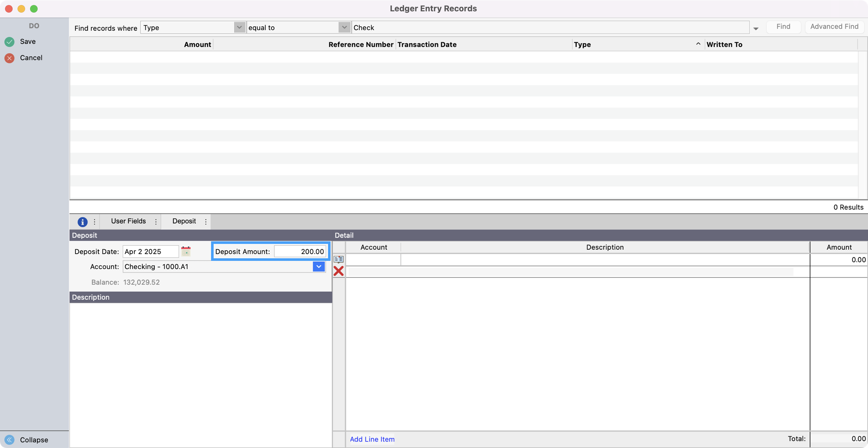The height and width of the screenshot is (448, 868).
Task: Open the line item detail icon
Action: pos(338,259)
